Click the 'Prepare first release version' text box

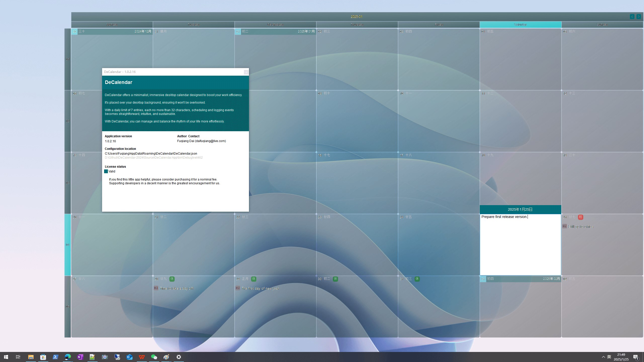(x=520, y=244)
